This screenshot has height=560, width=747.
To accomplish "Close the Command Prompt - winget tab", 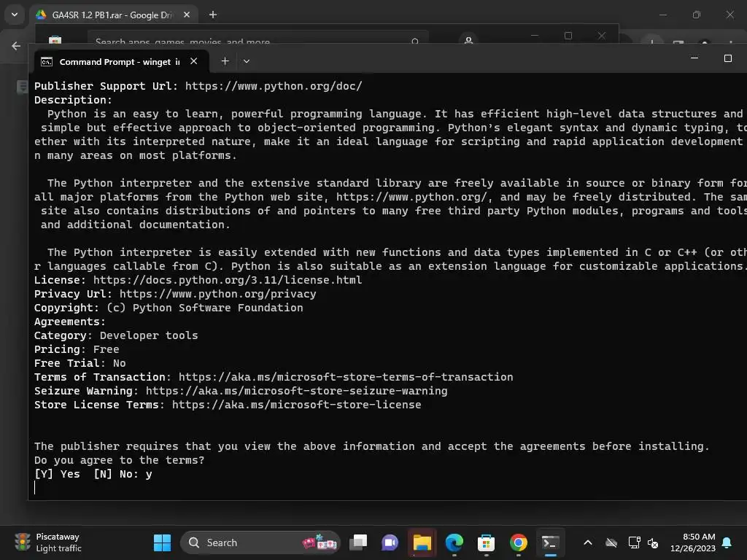I will pyautogui.click(x=193, y=61).
